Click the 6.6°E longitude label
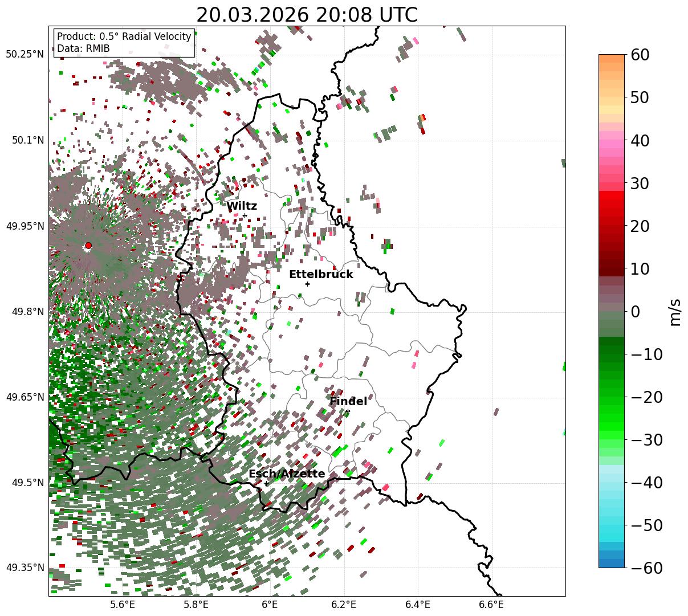This screenshot has height=616, width=688. (491, 605)
